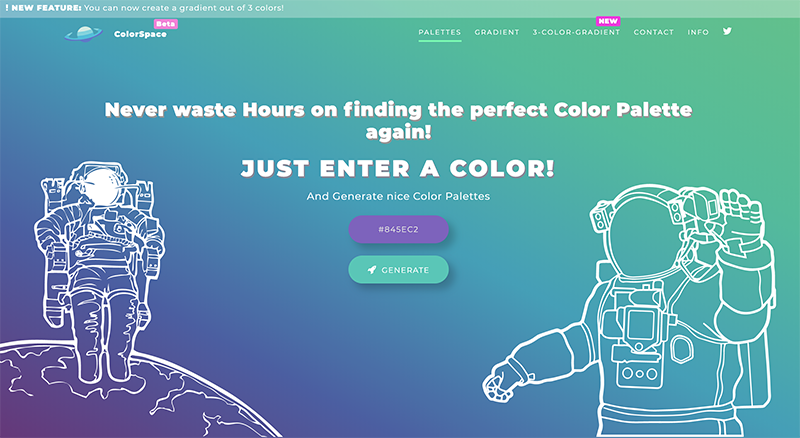Screen dimensions: 800x438
Task: Click the astronaut standing on the planet
Action: [99, 272]
